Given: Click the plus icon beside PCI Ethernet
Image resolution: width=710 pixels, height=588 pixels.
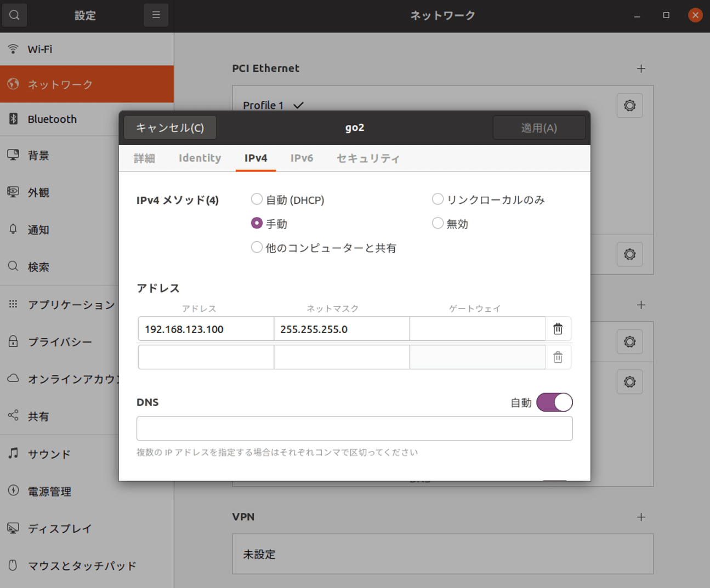Looking at the screenshot, I should [641, 69].
